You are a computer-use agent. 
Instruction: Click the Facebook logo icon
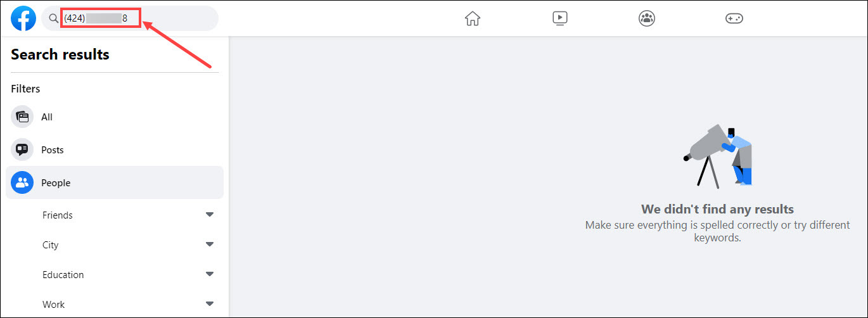(x=23, y=18)
